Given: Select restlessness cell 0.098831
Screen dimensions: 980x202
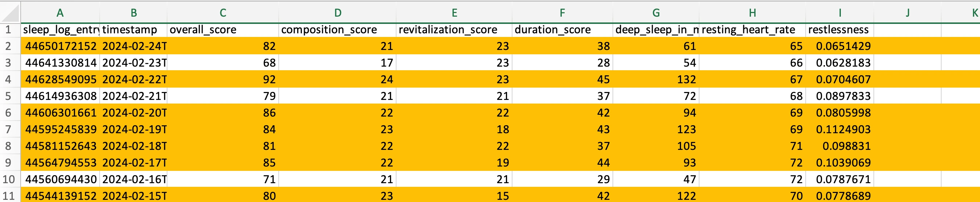Looking at the screenshot, I should tap(840, 146).
